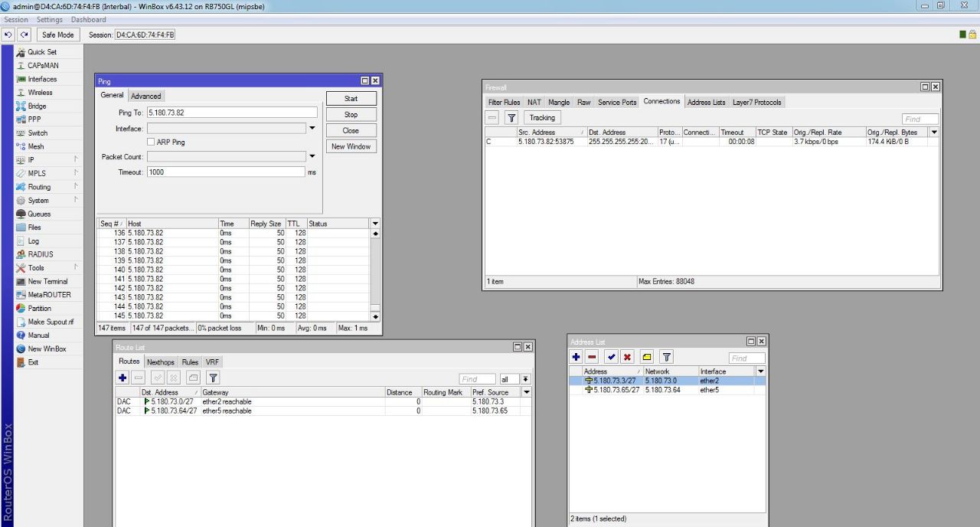Image resolution: width=980 pixels, height=527 pixels.
Task: Click the Tracking button in Firewall
Action: point(542,117)
